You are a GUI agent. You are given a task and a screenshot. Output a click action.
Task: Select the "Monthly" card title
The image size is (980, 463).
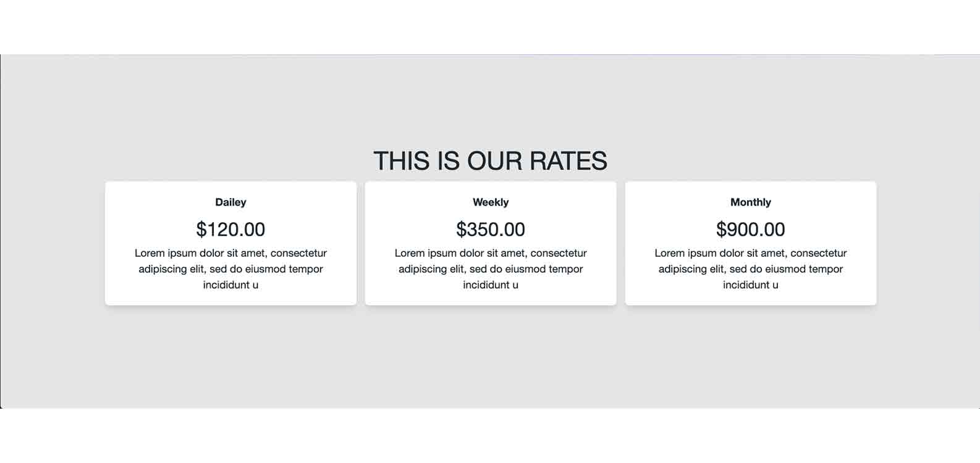click(751, 202)
